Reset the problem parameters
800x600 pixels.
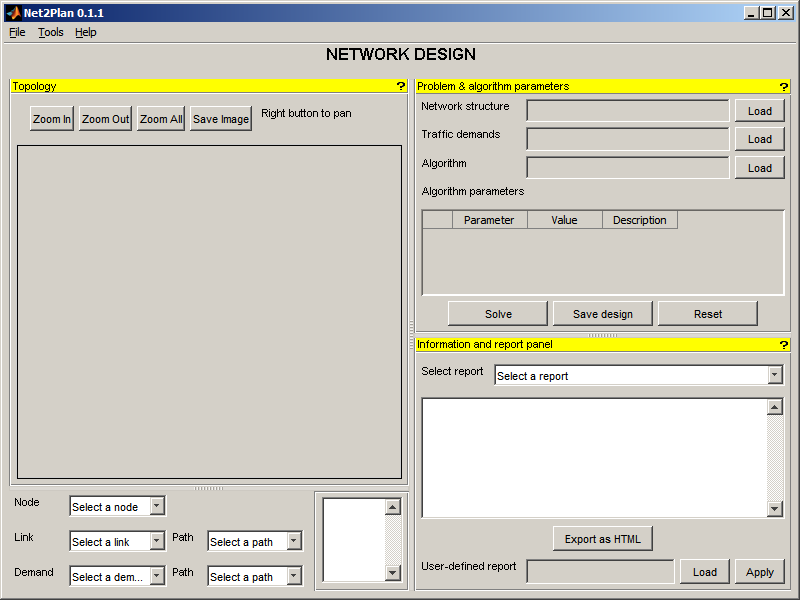tap(708, 314)
